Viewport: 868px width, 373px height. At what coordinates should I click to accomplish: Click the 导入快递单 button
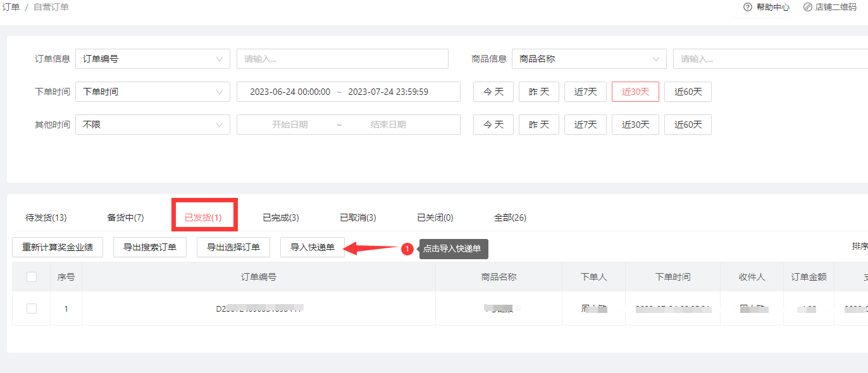point(313,247)
